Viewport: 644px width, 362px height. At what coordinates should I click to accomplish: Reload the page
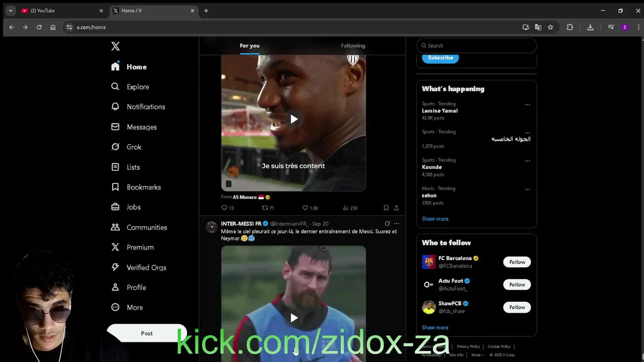coord(39,27)
